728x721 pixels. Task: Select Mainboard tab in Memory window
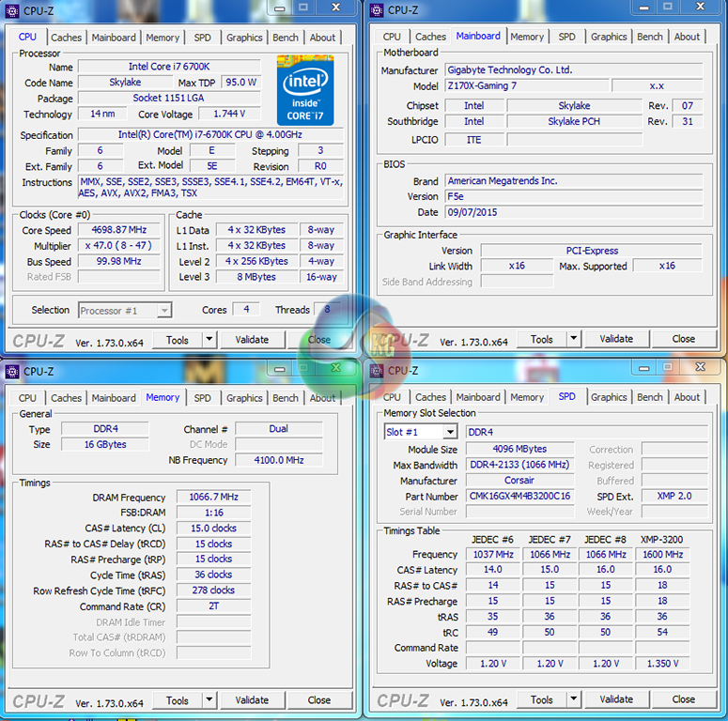pyautogui.click(x=114, y=398)
